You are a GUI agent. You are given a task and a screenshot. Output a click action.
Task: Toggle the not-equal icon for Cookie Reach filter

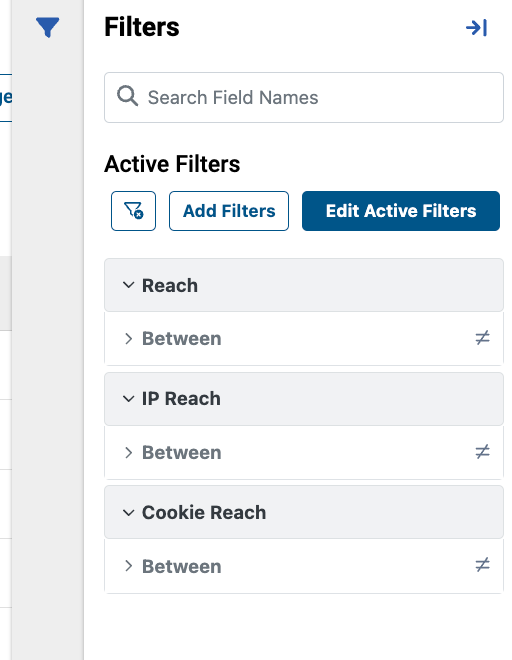482,565
